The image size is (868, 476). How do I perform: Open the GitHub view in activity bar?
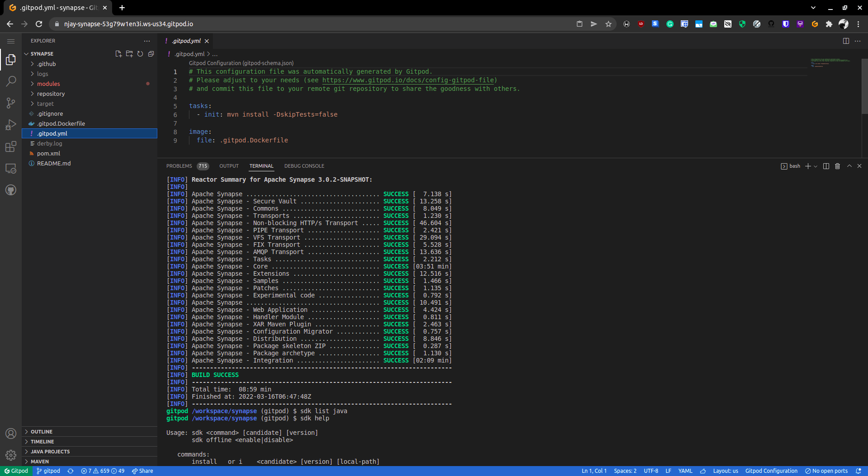click(11, 190)
